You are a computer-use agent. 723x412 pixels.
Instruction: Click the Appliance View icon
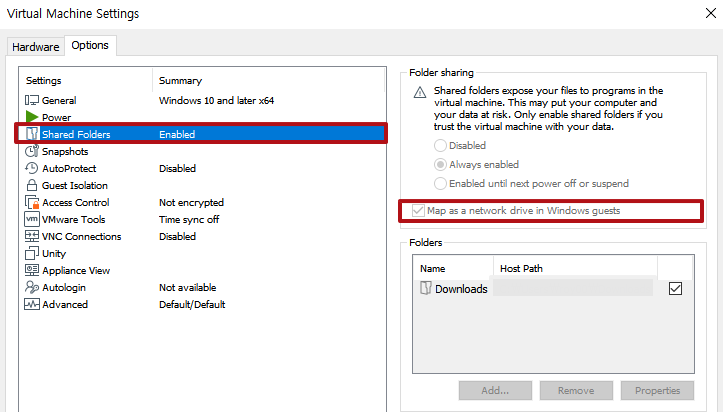[32, 270]
